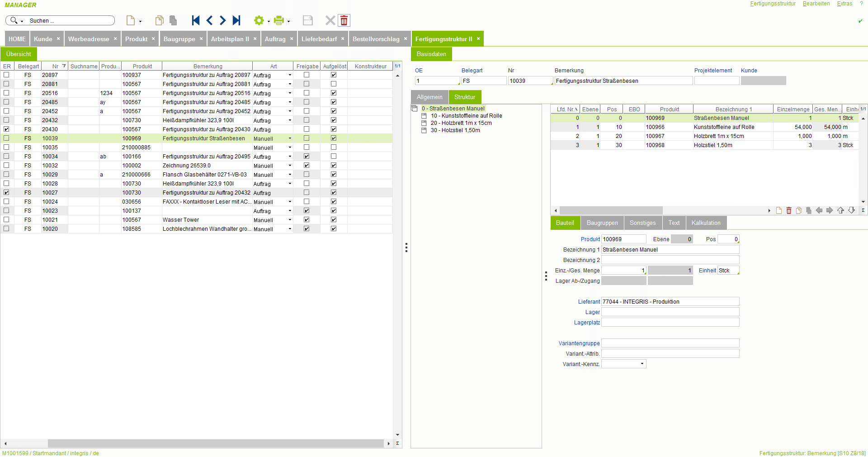Switch to the Kalkulation tab

tap(706, 223)
